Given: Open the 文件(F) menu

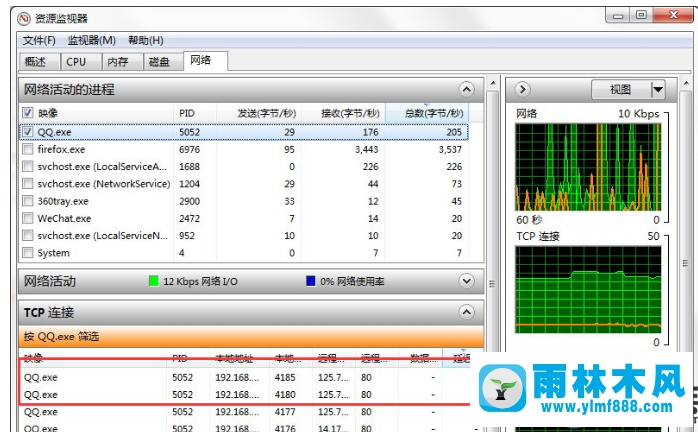Looking at the screenshot, I should [x=39, y=41].
